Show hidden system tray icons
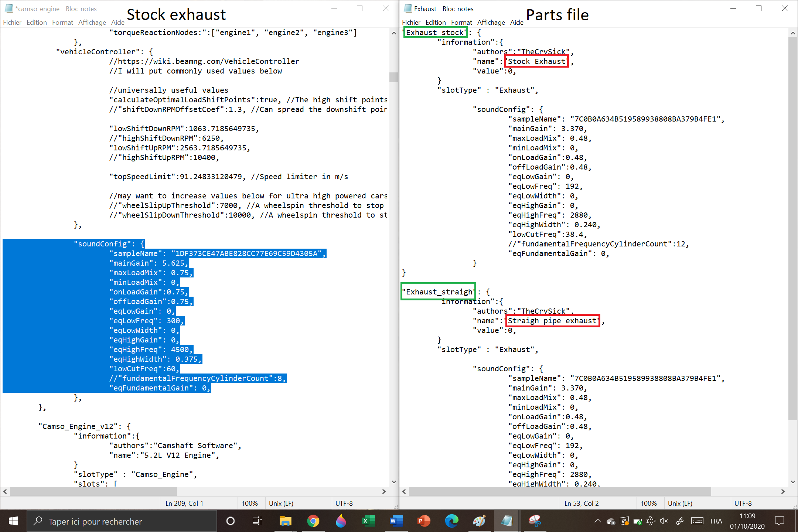The width and height of the screenshot is (798, 532). click(597, 521)
